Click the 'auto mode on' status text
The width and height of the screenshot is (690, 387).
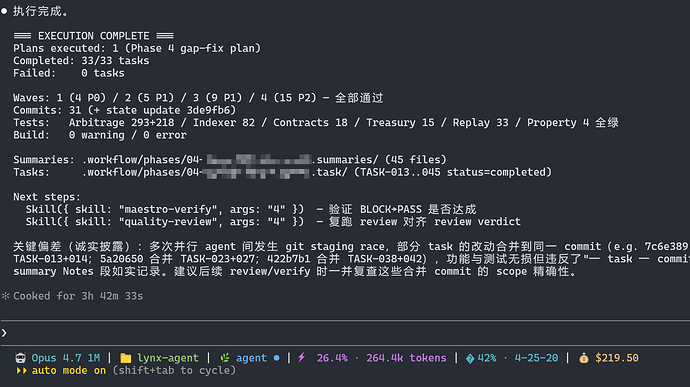point(69,370)
